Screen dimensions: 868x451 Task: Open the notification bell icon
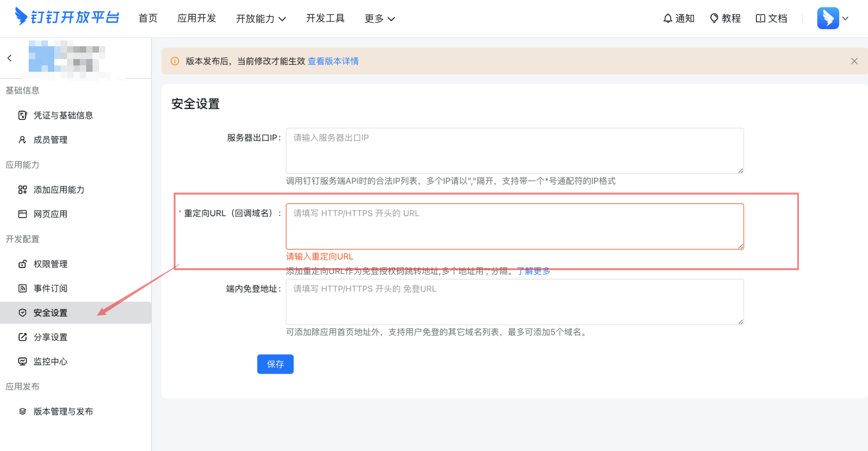click(667, 18)
